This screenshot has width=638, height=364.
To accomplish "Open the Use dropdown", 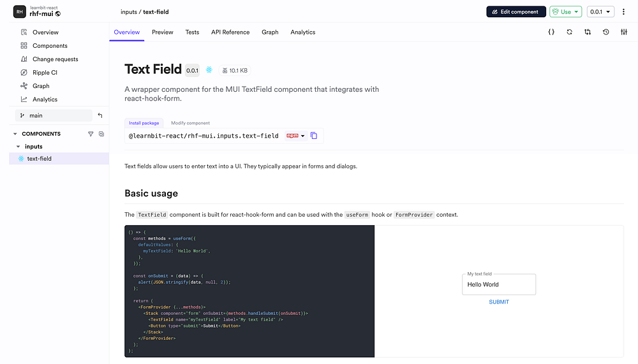I will [x=566, y=12].
